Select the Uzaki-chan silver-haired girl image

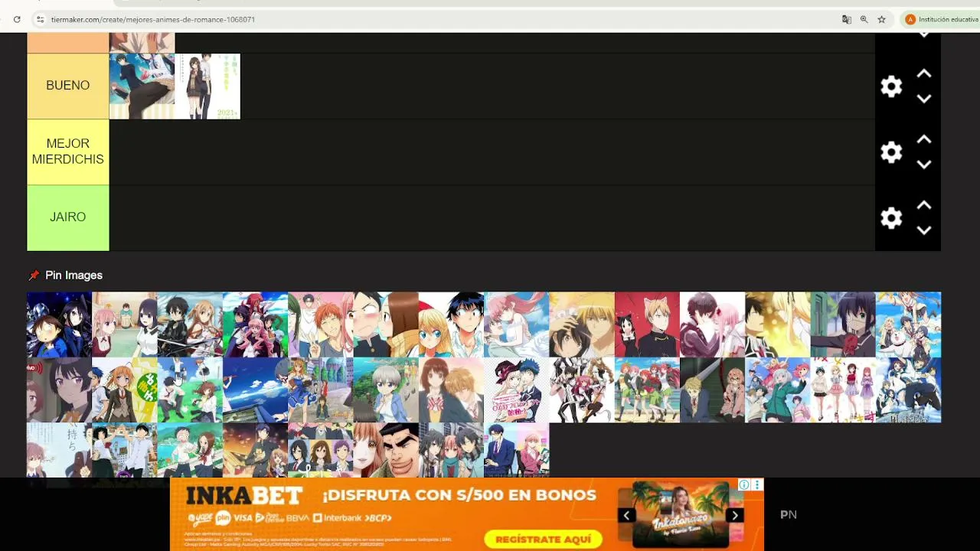tap(386, 390)
